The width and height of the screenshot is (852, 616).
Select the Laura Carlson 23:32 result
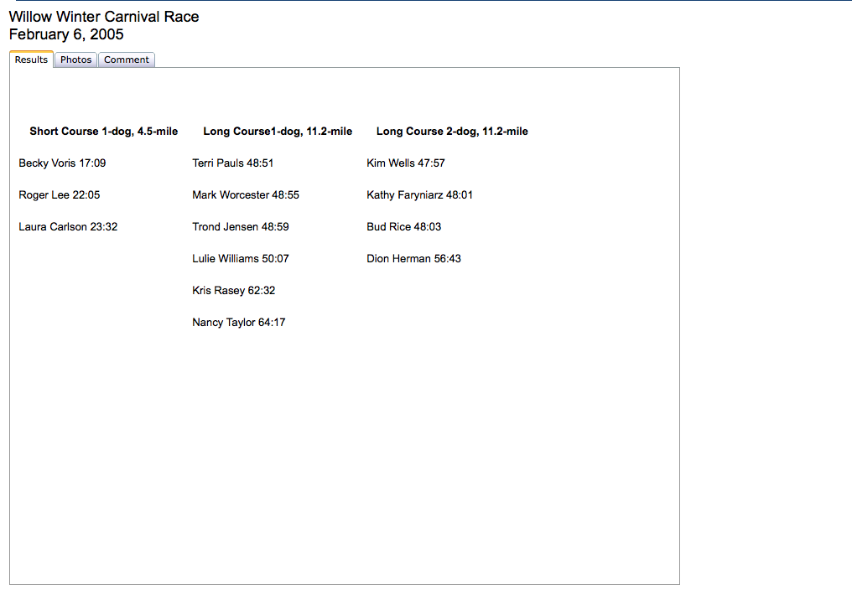68,226
